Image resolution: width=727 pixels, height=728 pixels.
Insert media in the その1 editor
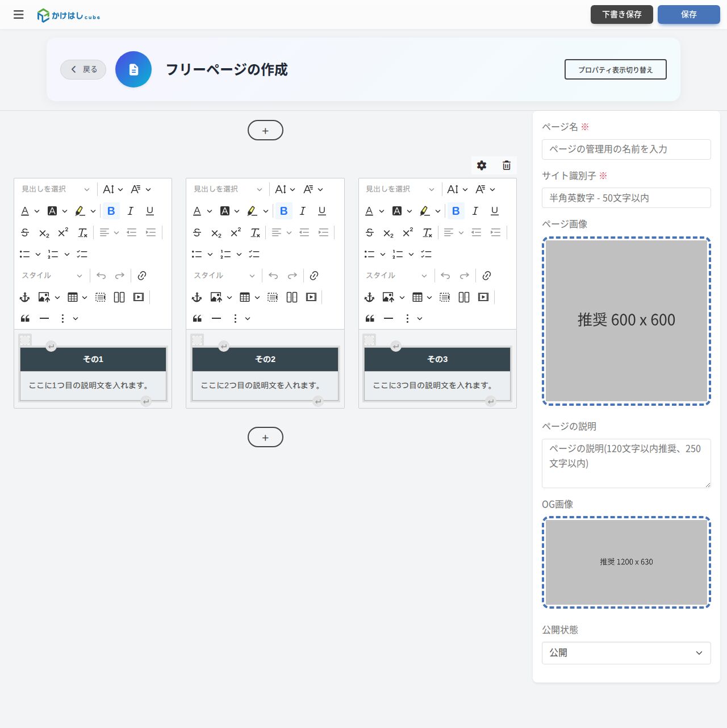(x=139, y=297)
